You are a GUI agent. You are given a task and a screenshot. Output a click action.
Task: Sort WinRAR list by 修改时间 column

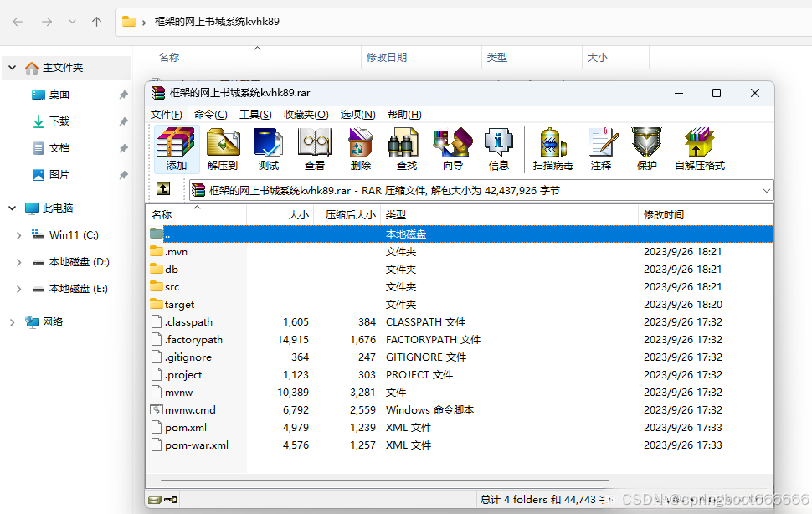tap(706, 215)
